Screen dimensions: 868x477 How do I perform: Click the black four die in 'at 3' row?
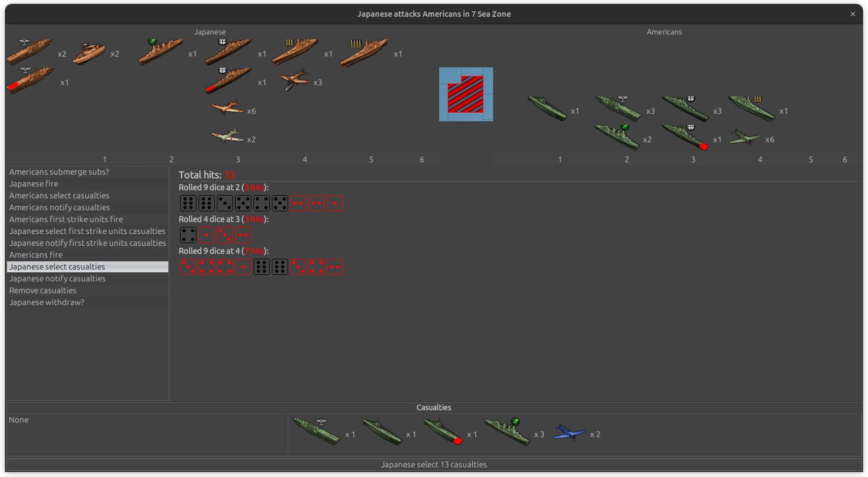point(188,235)
